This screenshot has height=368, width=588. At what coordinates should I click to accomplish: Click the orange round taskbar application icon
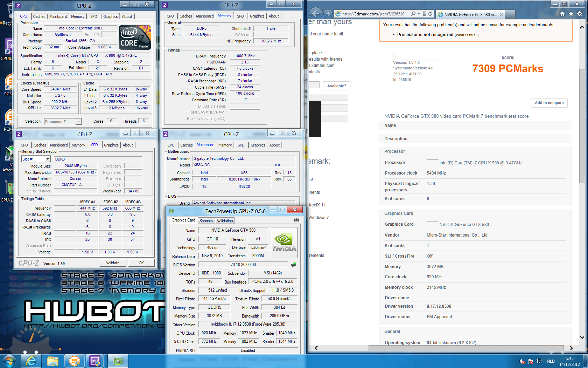pos(74,361)
